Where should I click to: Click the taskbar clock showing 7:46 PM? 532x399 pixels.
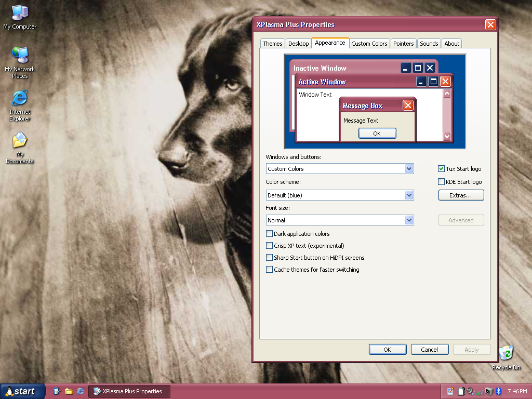517,391
